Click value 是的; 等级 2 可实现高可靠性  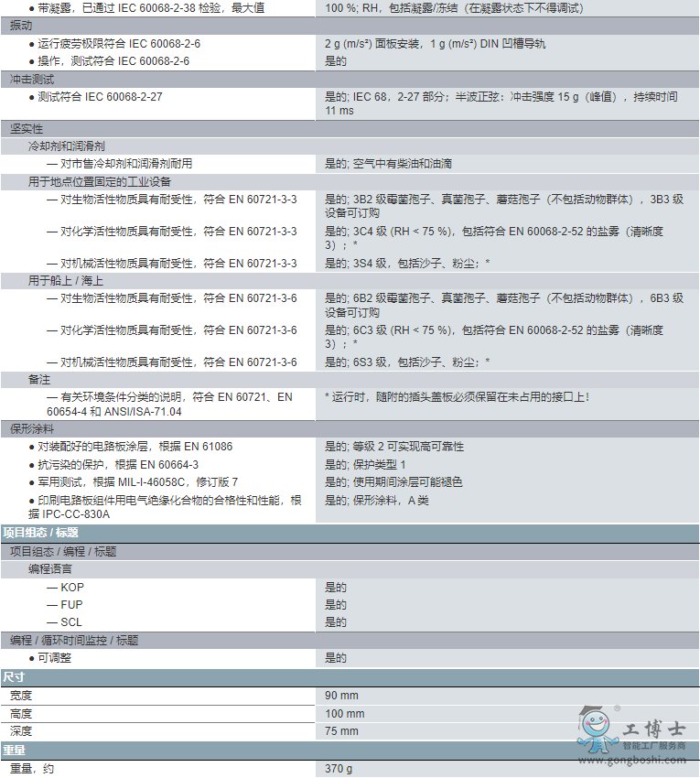coord(394,447)
